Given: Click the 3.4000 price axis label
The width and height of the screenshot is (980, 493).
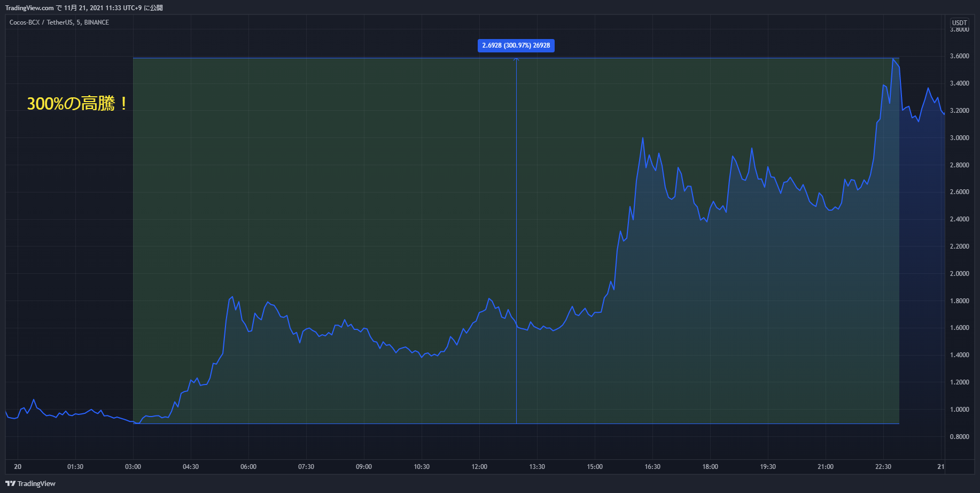Looking at the screenshot, I should (959, 83).
